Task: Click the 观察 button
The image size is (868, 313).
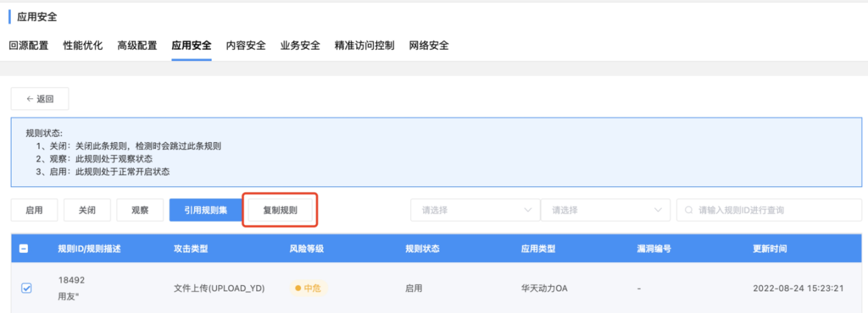Action: tap(140, 210)
